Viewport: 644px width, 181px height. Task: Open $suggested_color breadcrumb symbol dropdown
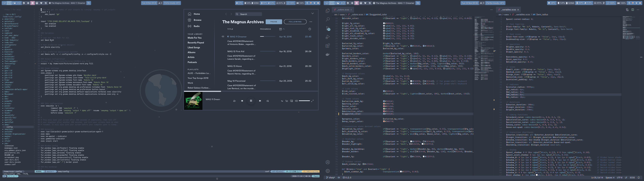(376, 15)
